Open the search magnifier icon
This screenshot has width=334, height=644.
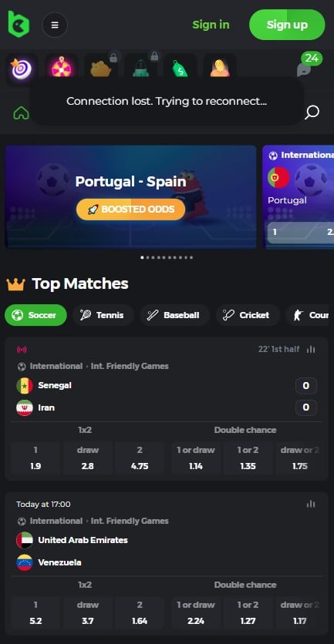coord(312,112)
